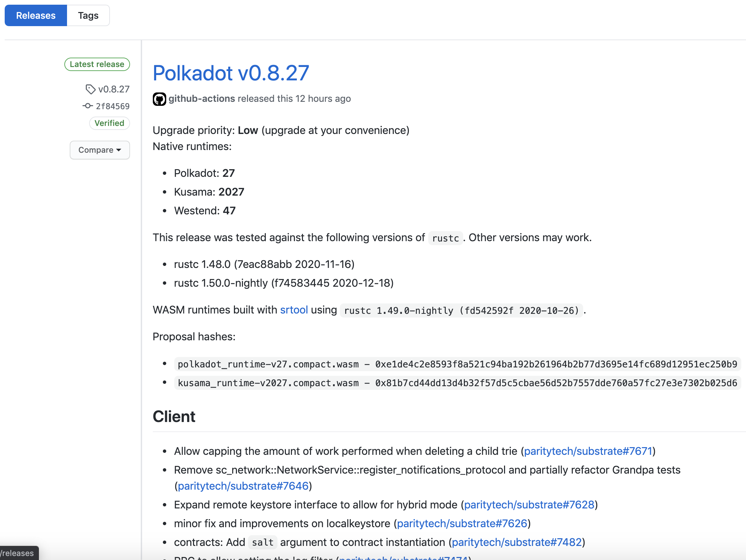Follow the paritytech/substrate#7626 link
The width and height of the screenshot is (746, 560).
point(462,523)
